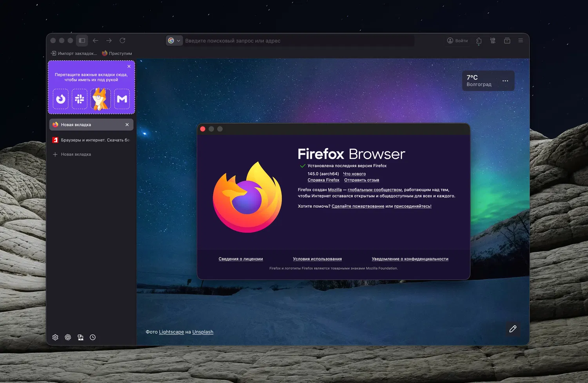
Task: Open Условия использования link
Action: pos(318,259)
